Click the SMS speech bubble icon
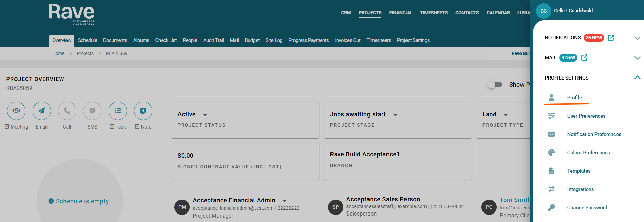Image resolution: width=644 pixels, height=222 pixels. (92, 111)
